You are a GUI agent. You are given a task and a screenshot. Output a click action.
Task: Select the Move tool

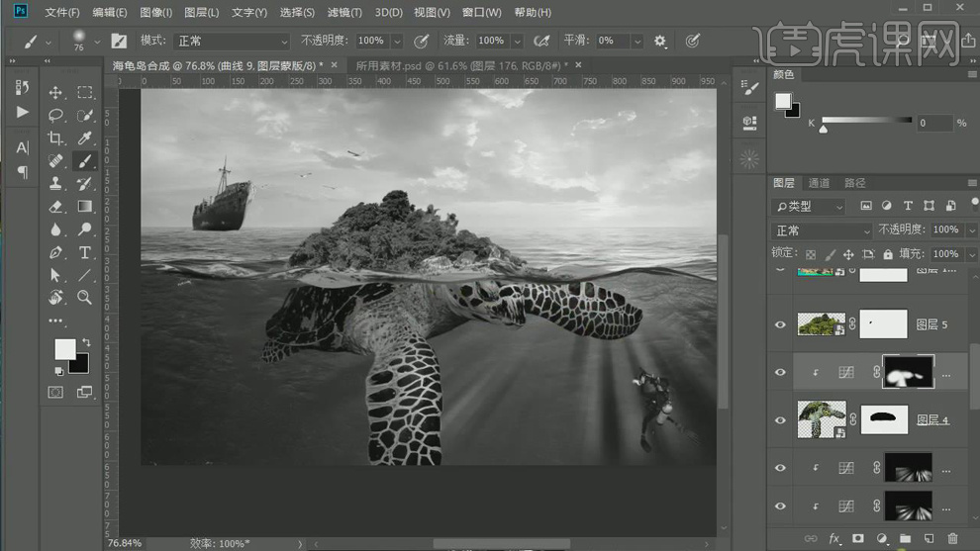click(56, 93)
